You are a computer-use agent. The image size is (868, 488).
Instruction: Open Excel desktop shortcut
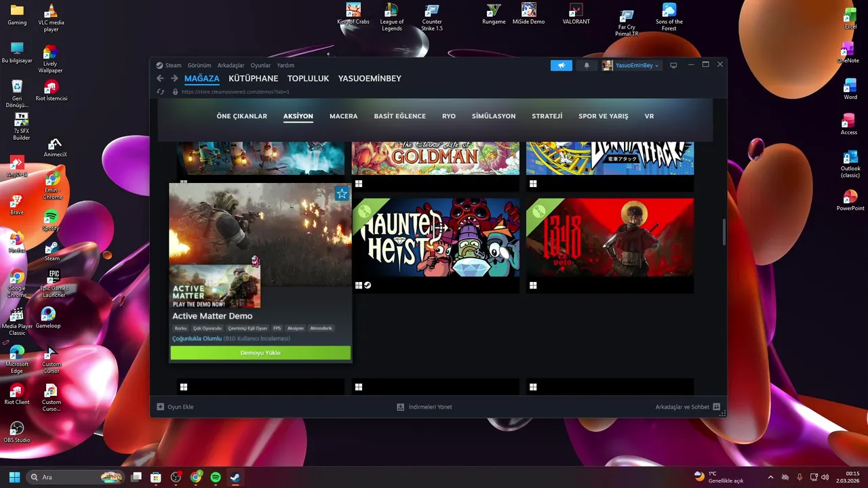850,18
